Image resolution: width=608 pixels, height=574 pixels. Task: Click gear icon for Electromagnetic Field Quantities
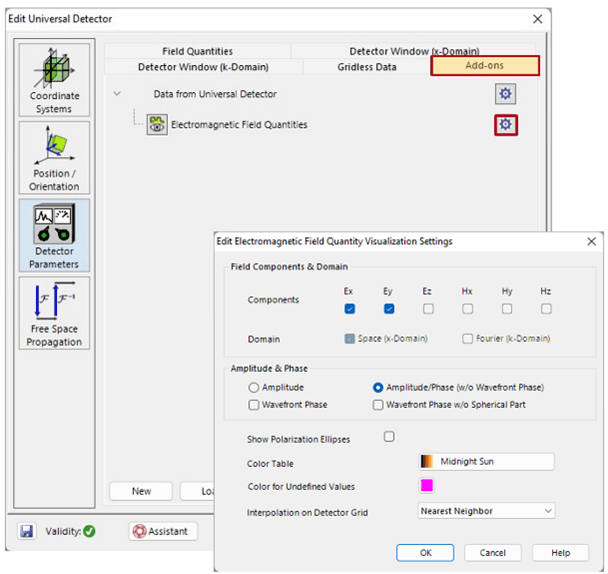tap(506, 124)
